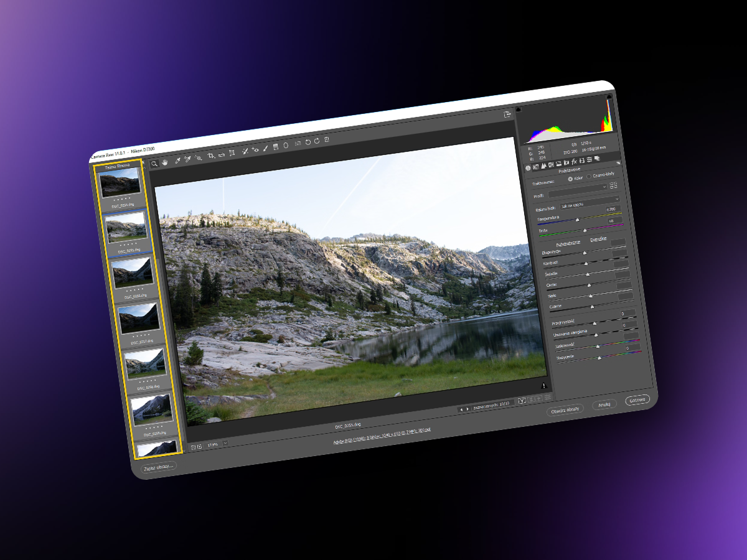Image resolution: width=747 pixels, height=560 pixels.
Task: Toggle the mark-for-delete icon
Action: tap(327, 139)
